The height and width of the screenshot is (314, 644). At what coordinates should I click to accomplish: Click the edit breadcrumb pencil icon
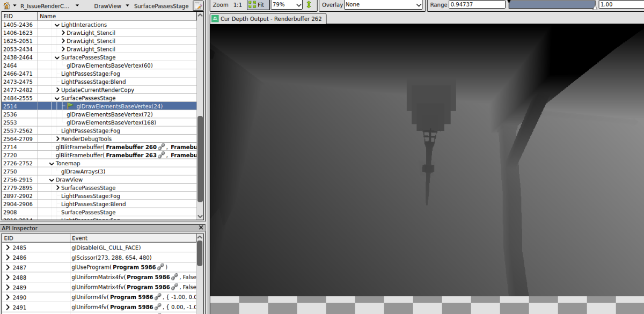click(199, 6)
